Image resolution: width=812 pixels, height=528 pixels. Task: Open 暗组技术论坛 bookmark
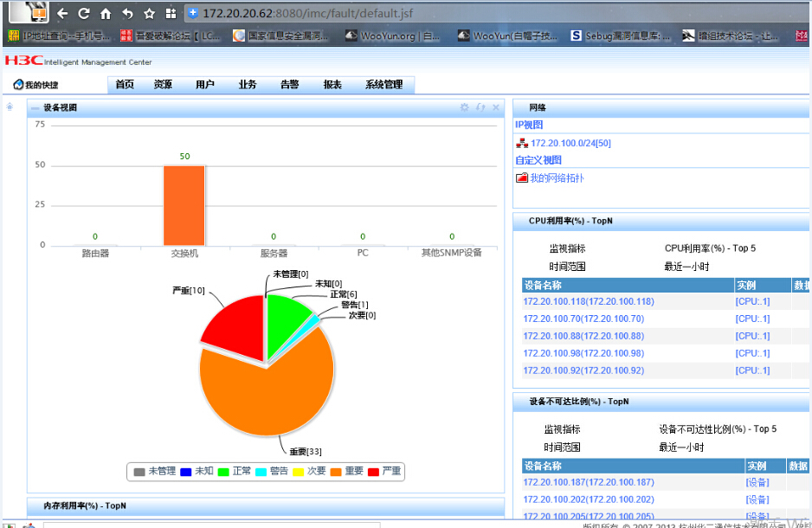click(x=730, y=35)
